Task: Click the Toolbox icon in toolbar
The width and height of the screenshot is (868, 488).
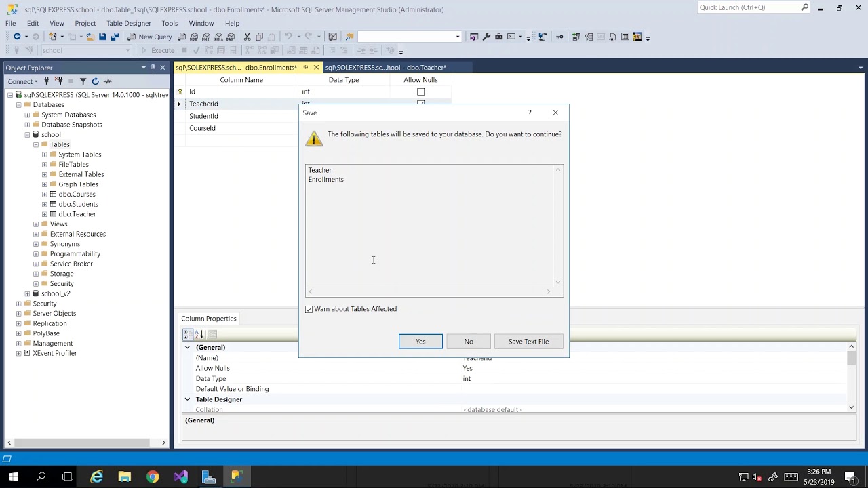Action: click(x=498, y=37)
